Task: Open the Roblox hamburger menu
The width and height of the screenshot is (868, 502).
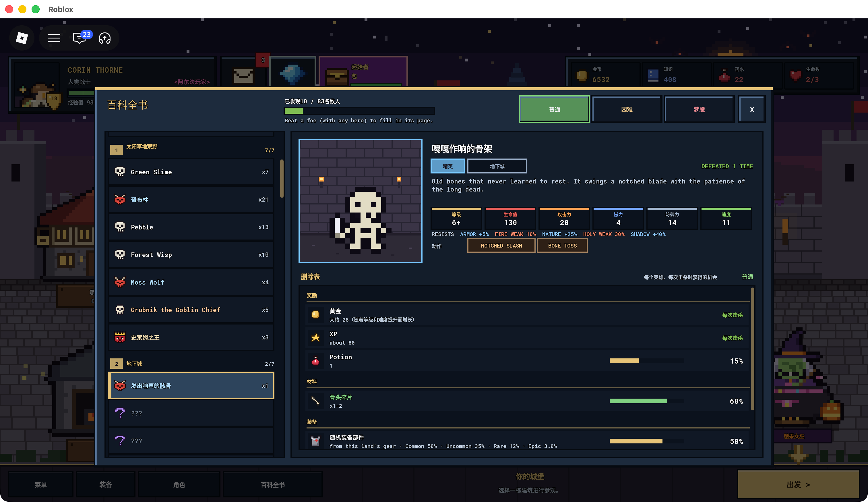Action: point(54,38)
